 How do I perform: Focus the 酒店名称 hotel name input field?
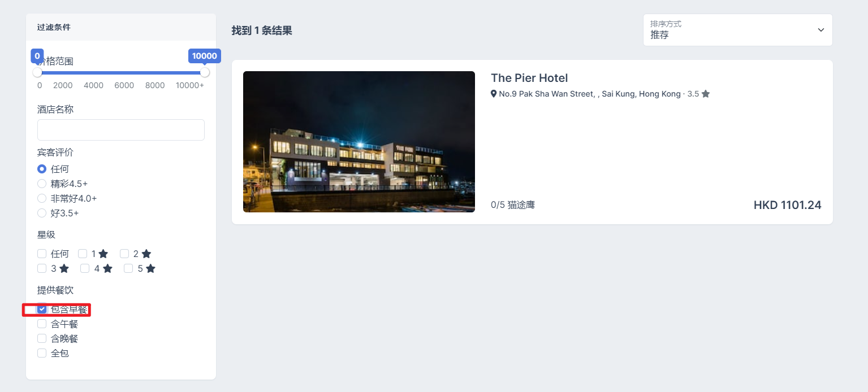click(x=121, y=130)
